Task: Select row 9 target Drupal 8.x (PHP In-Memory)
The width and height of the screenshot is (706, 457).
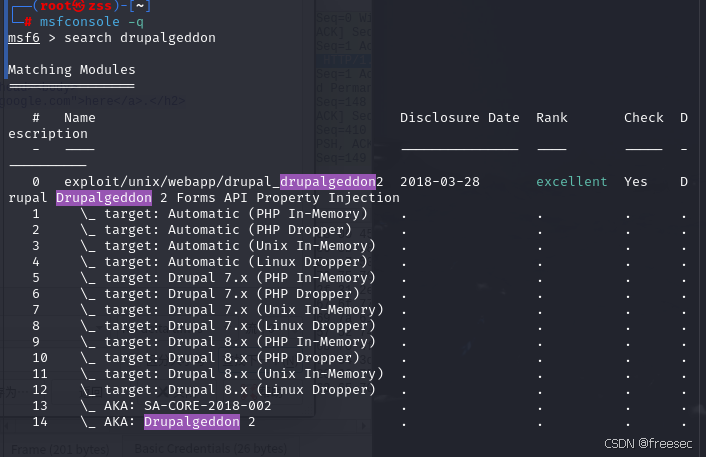Action: 240,342
